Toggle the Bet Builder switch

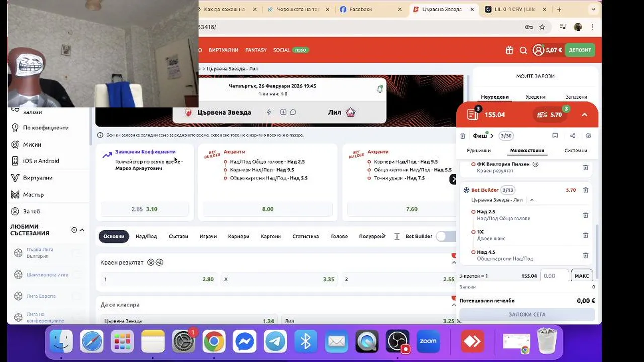(445, 236)
